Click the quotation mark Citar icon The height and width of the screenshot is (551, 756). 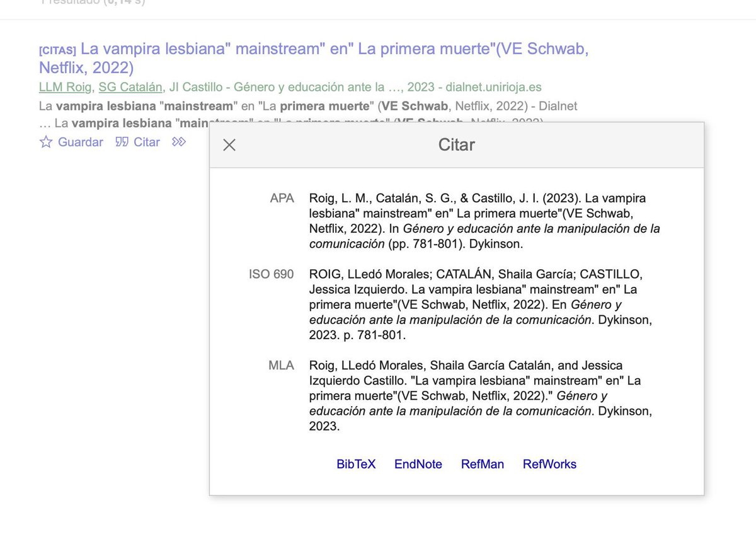(122, 142)
